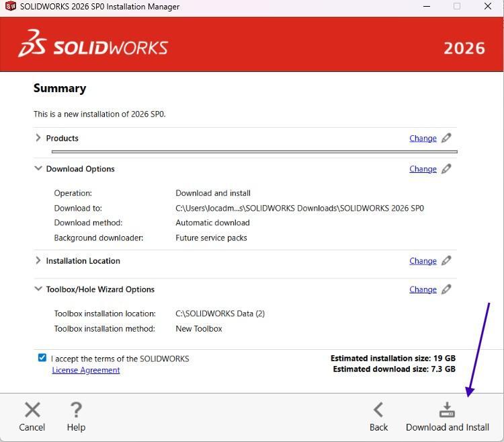Click the 'Download and install' operation value
This screenshot has width=504, height=442.
tap(213, 193)
